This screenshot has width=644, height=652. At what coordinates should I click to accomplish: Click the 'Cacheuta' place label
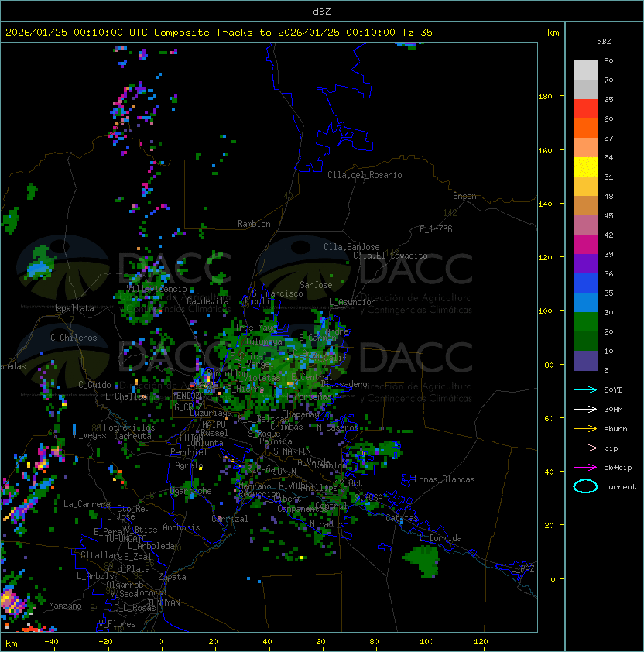tap(132, 436)
